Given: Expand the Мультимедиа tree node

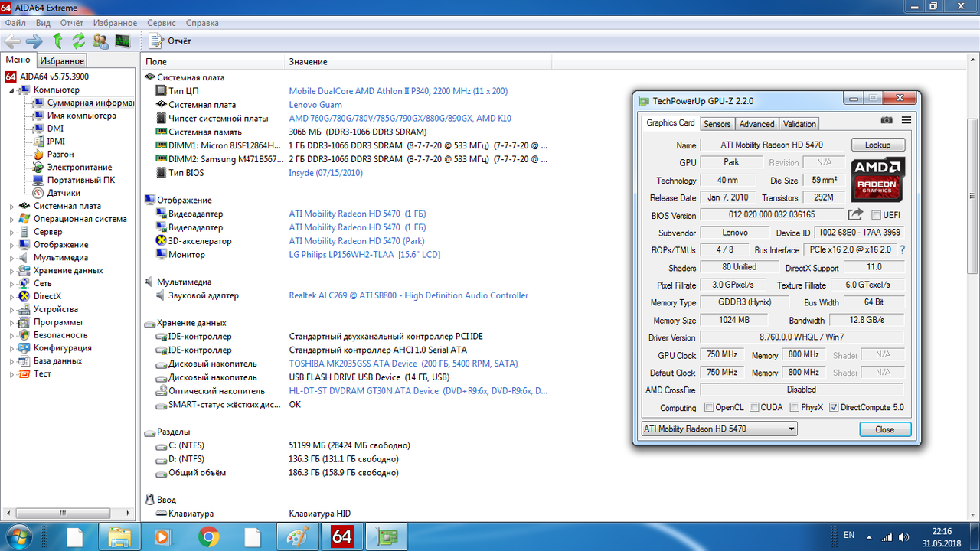Looking at the screenshot, I should 12,258.
